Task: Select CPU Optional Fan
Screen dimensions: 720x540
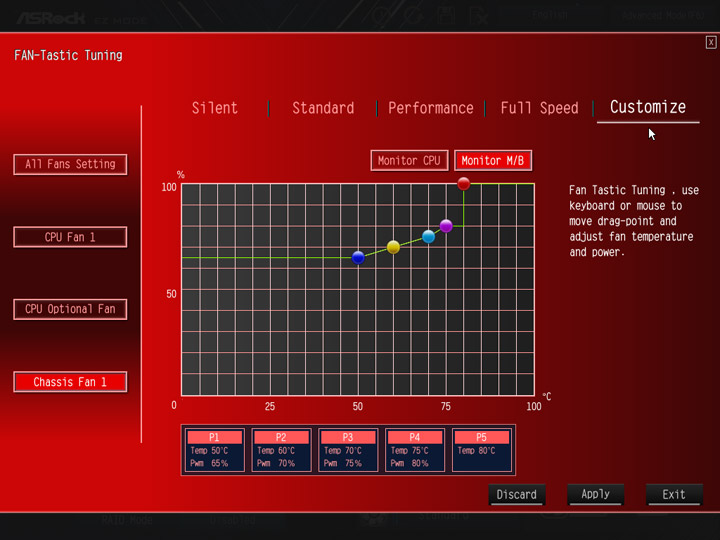Action: [70, 309]
